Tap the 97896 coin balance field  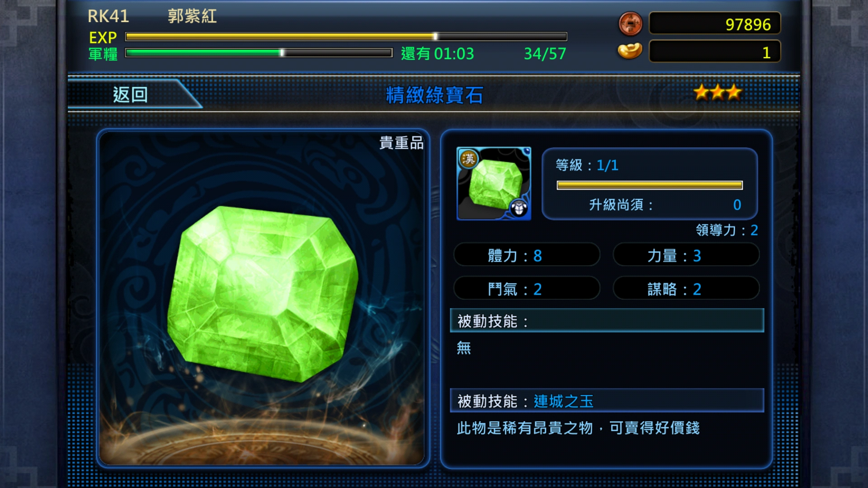[715, 24]
